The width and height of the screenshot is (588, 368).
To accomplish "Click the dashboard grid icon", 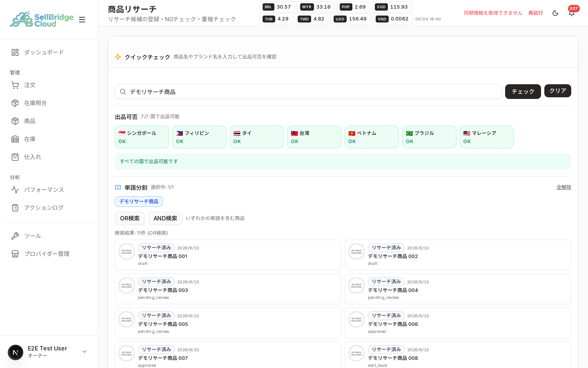I will pyautogui.click(x=15, y=52).
